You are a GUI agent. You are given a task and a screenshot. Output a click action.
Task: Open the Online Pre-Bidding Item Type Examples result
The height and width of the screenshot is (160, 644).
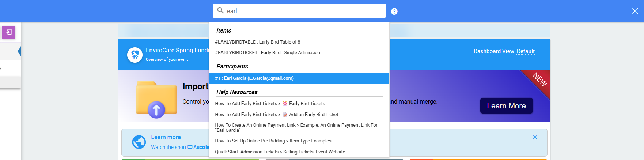[x=273, y=141]
